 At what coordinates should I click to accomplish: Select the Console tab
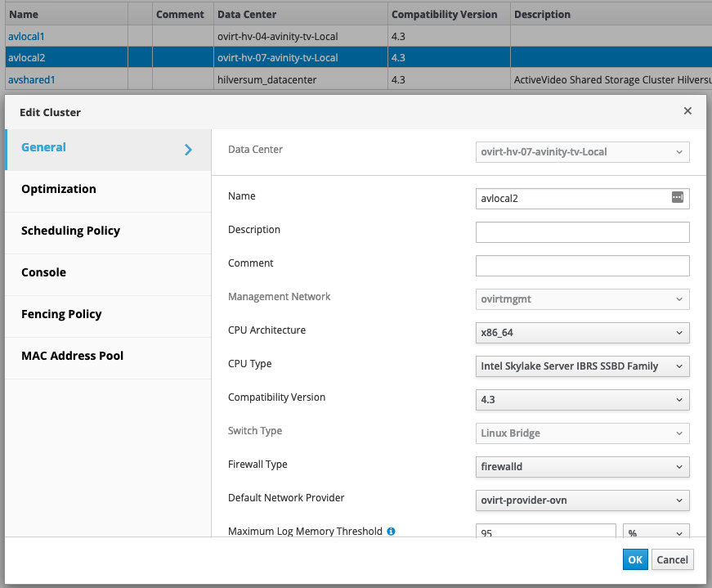44,272
